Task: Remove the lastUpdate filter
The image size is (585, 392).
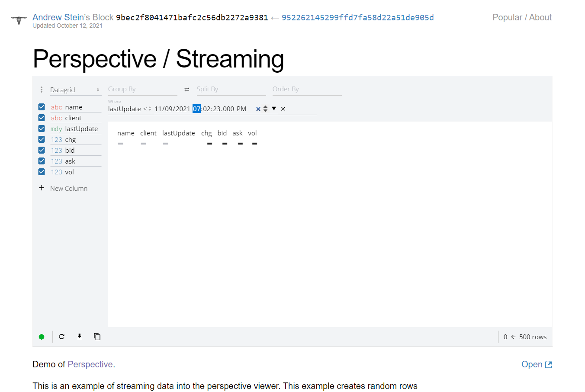Action: coord(283,109)
